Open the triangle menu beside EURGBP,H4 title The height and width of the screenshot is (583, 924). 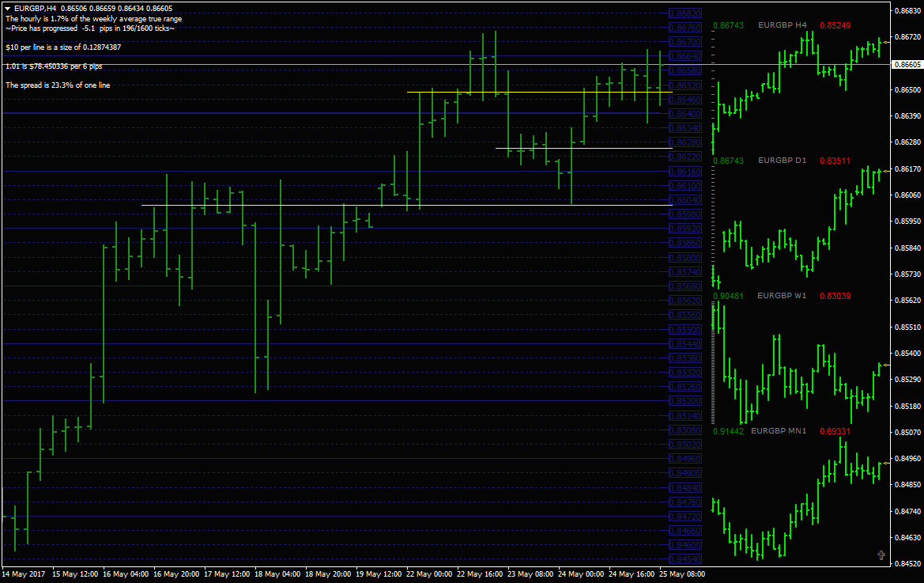point(8,9)
